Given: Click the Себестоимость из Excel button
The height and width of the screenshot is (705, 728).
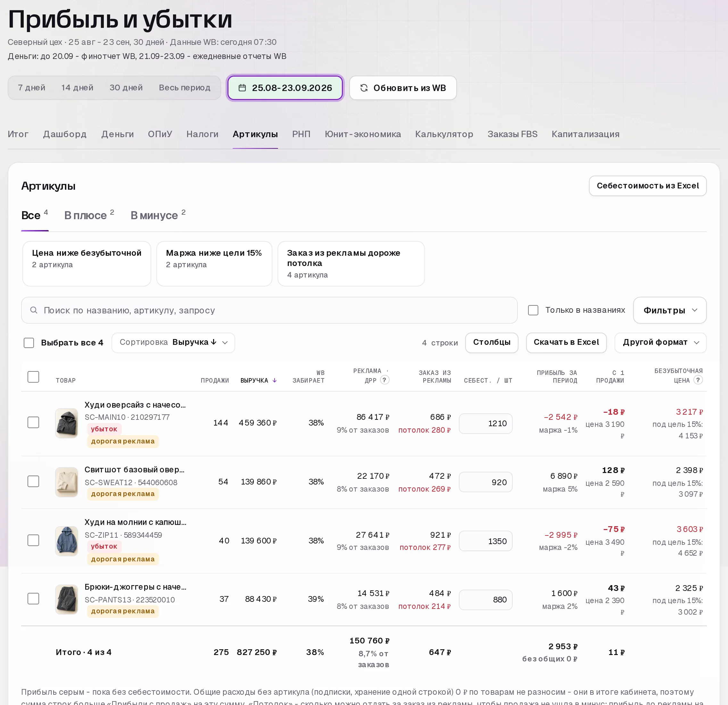Looking at the screenshot, I should pyautogui.click(x=648, y=186).
